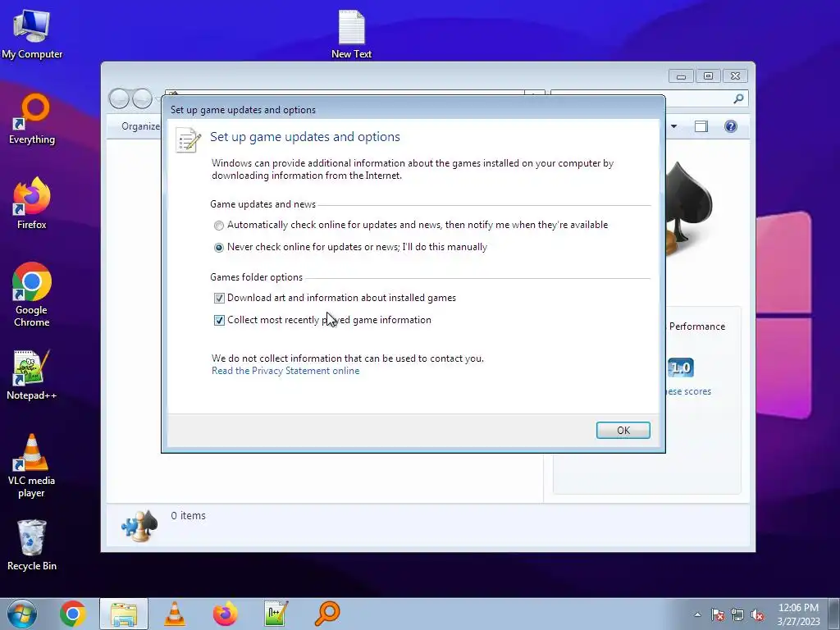
Task: Expand views dropdown arrow in Games window toolbar
Action: pyautogui.click(x=674, y=126)
